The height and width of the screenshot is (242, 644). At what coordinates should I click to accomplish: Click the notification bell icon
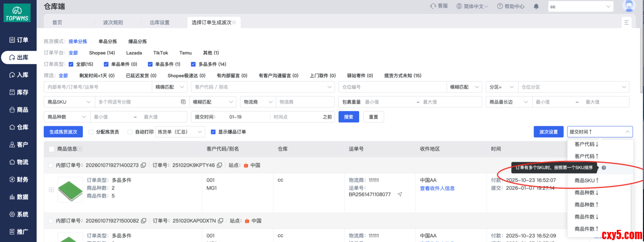point(536,6)
